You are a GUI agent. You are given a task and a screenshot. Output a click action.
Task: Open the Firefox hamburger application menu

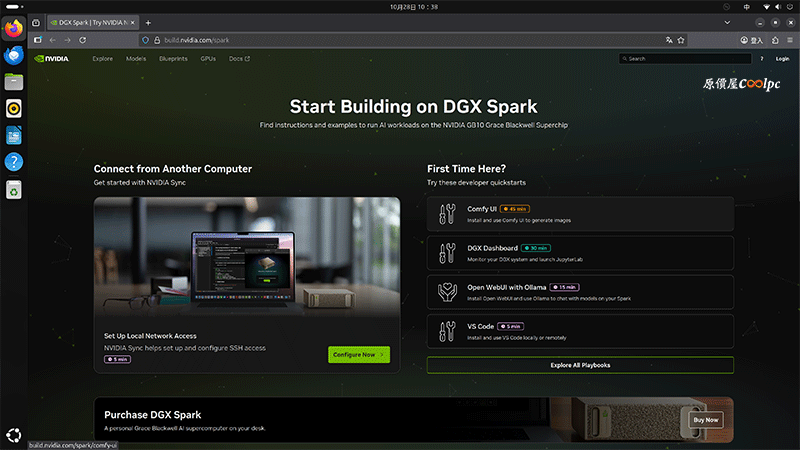(787, 40)
